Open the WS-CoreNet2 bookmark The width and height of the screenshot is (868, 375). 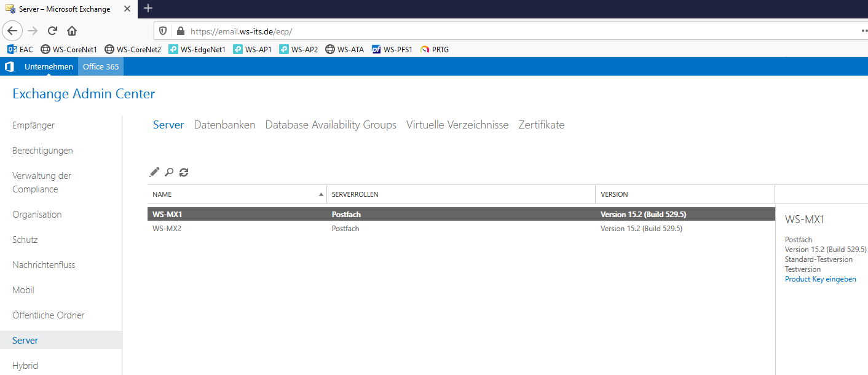[133, 49]
